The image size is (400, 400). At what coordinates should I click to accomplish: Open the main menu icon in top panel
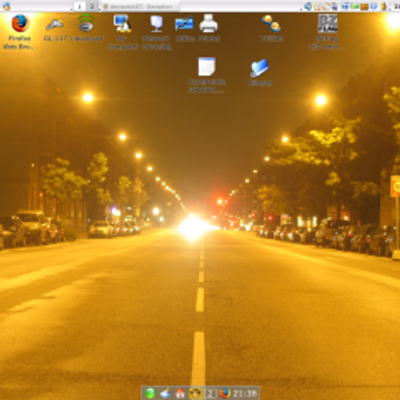pos(6,6)
